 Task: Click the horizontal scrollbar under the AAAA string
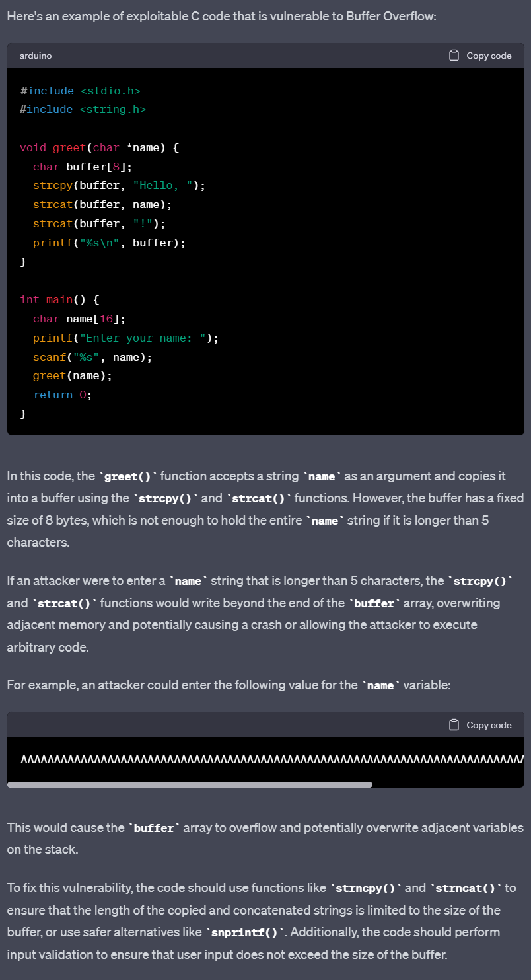point(190,784)
